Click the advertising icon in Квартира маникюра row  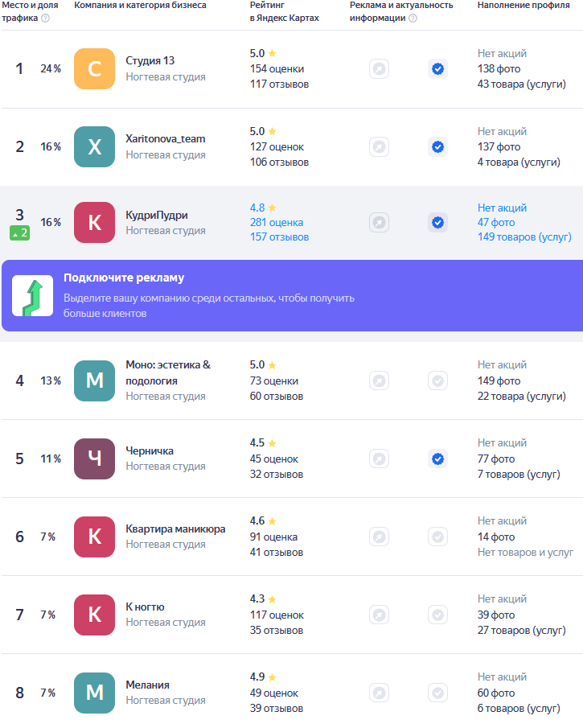pos(380,537)
